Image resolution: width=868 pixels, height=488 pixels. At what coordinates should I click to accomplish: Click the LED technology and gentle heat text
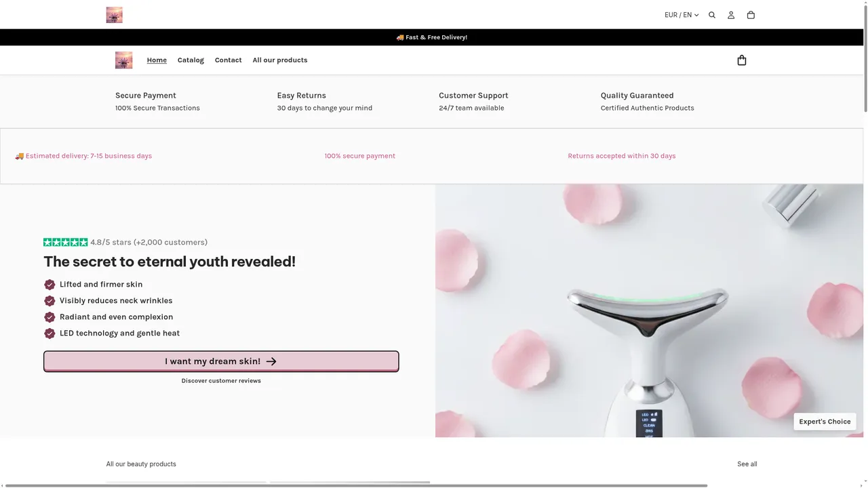(119, 333)
